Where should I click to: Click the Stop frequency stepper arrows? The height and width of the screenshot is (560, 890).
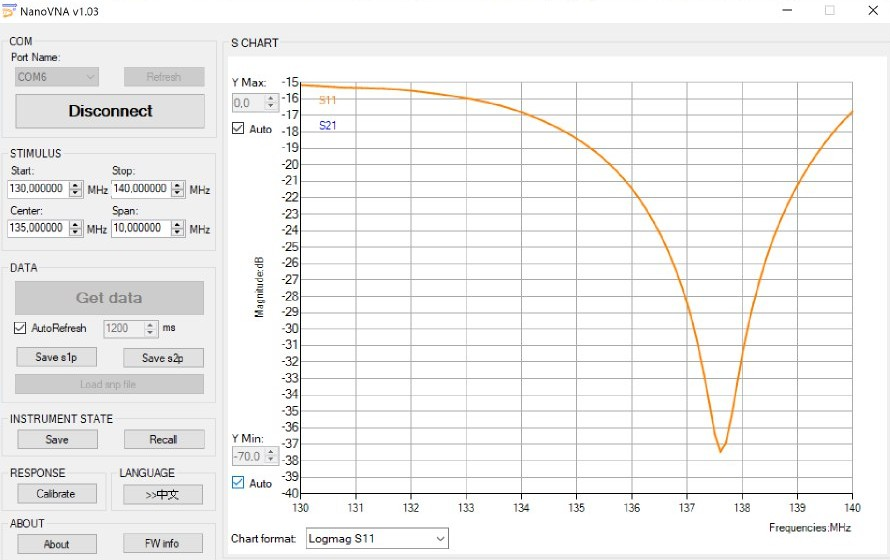pyautogui.click(x=178, y=189)
